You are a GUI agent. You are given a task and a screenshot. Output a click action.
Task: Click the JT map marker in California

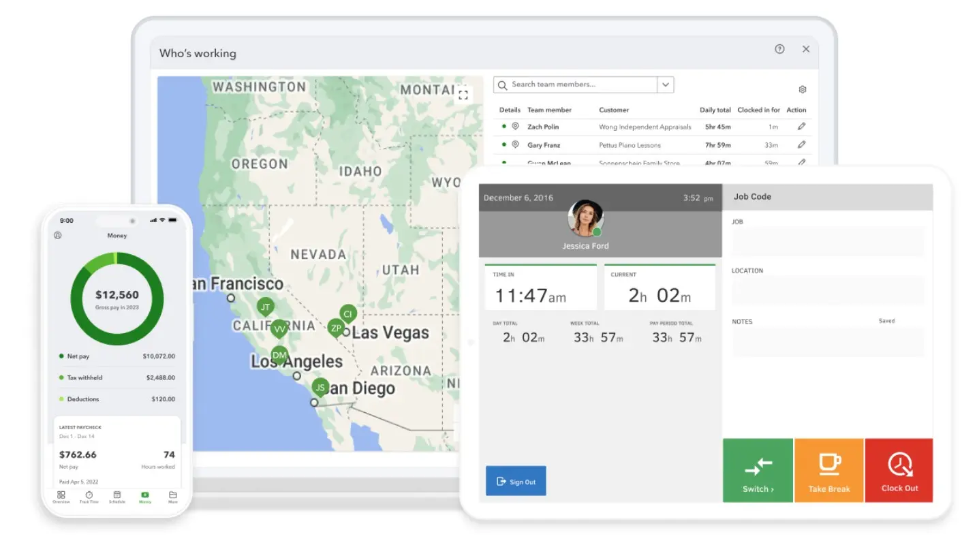[266, 307]
